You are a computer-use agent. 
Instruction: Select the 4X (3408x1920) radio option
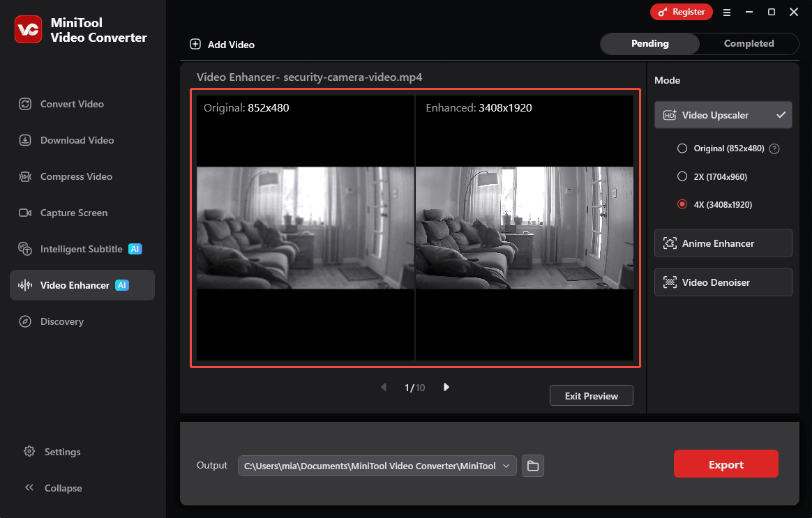coord(682,204)
